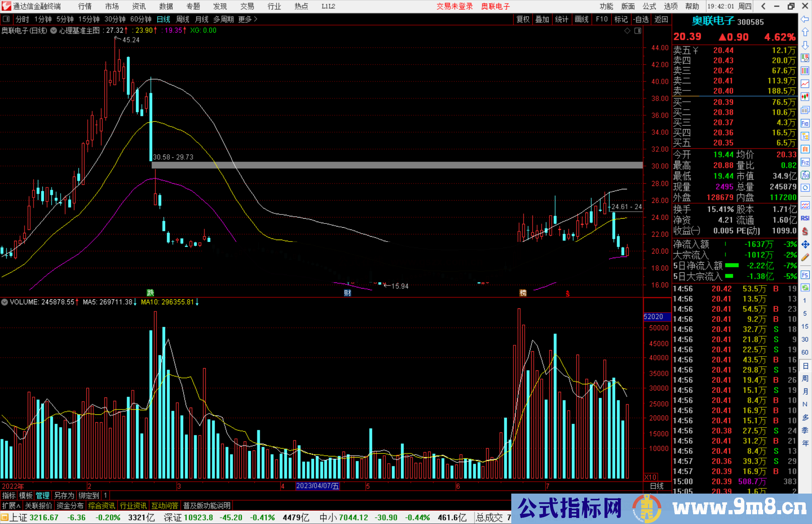Toggle the chart panel layout icon at top-left

click(x=6, y=19)
